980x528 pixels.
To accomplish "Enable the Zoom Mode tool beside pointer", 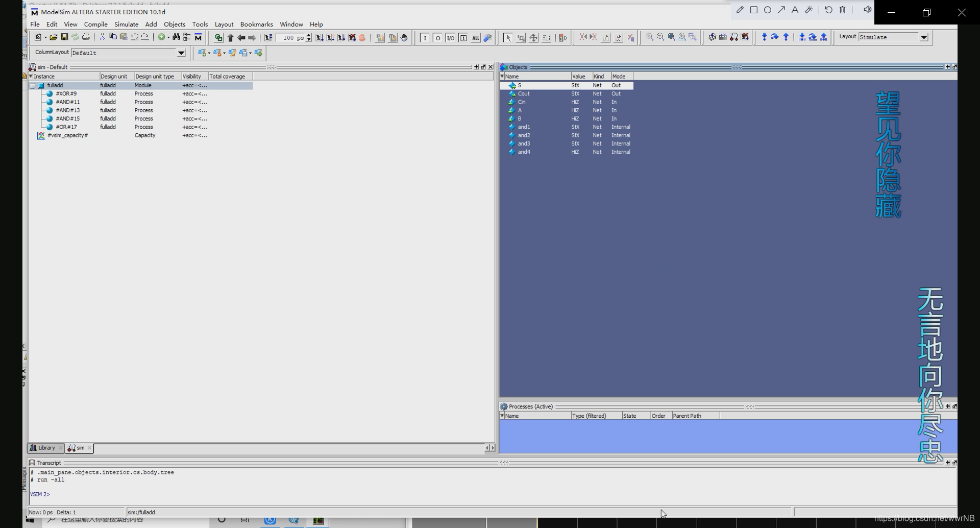I will click(x=521, y=38).
